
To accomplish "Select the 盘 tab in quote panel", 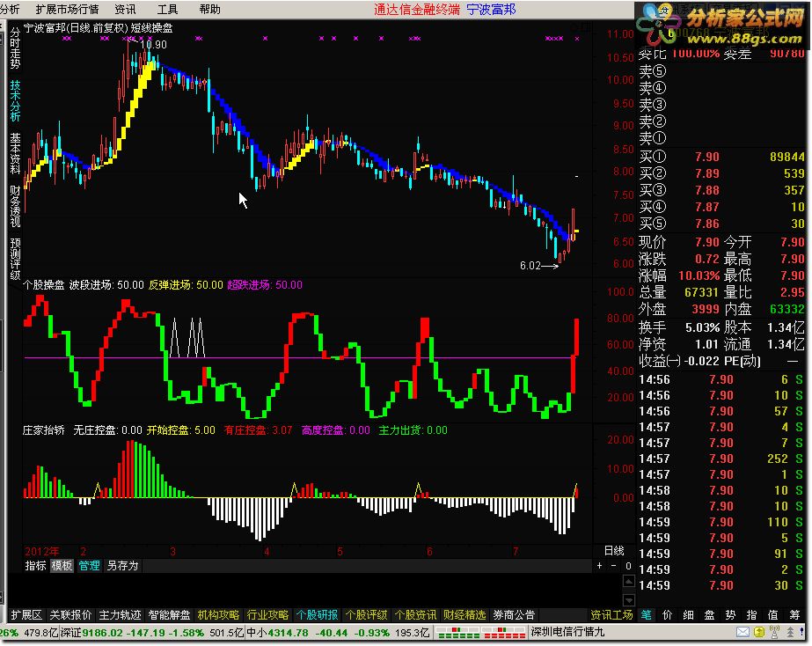I will (x=709, y=615).
